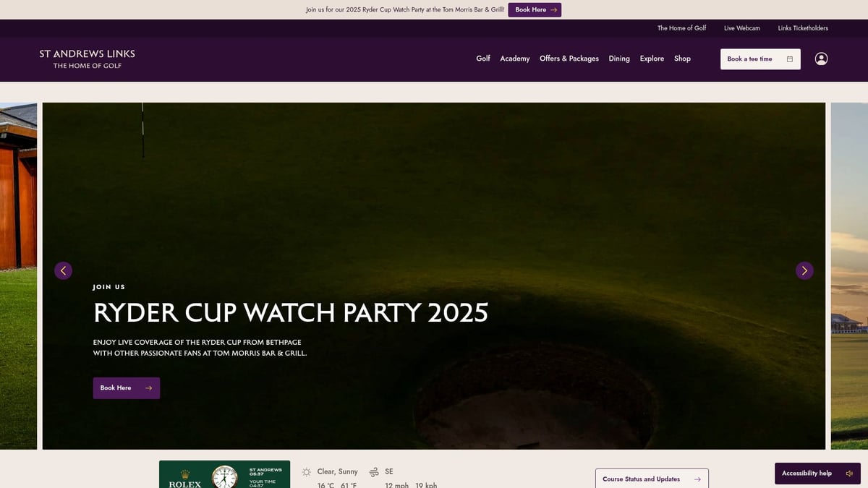Click the Rolex clock showing St Andrews time
The height and width of the screenshot is (488, 868).
coord(224,477)
